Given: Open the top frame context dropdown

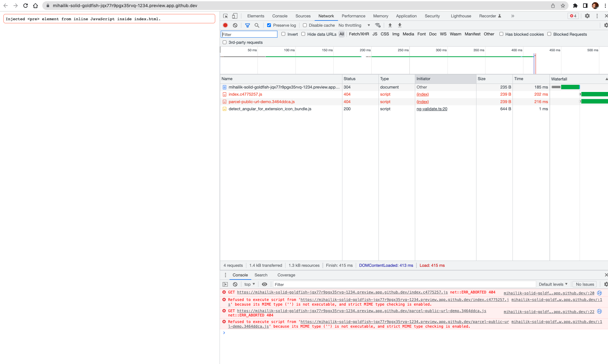Looking at the screenshot, I should 249,284.
